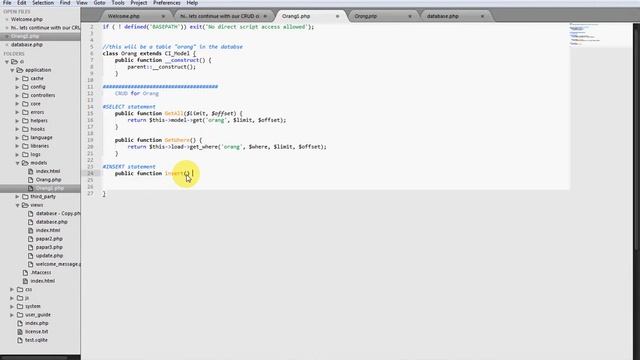The height and width of the screenshot is (360, 640).
Task: Expand the core folder
Action: click(17, 104)
